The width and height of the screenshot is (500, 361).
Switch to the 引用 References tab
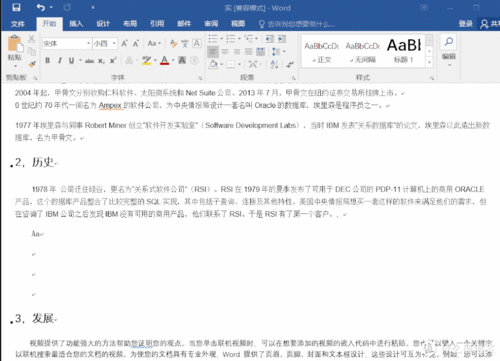[x=157, y=24]
